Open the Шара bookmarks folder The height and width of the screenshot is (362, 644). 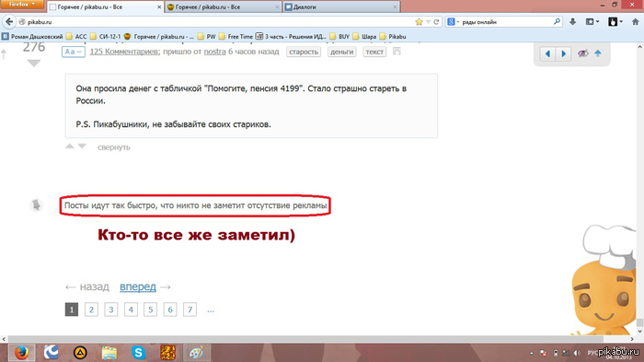(x=364, y=37)
